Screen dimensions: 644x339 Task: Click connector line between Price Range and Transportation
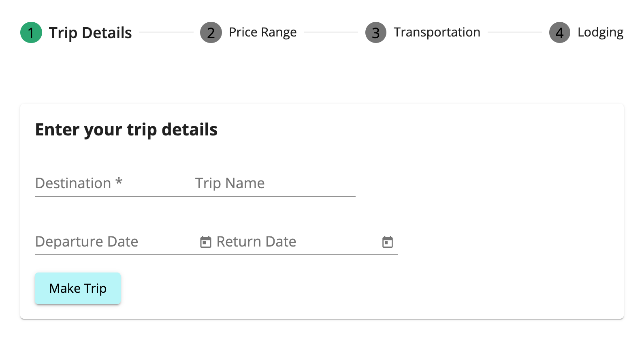click(331, 32)
